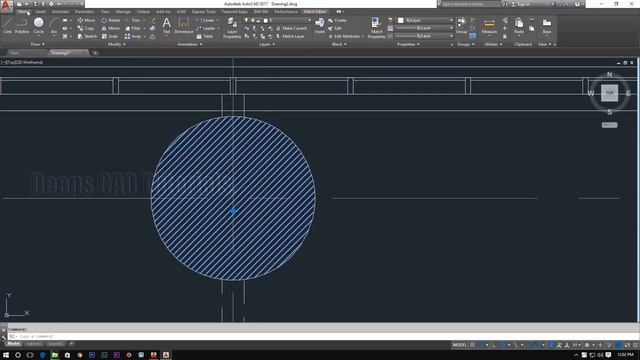640x360 pixels.
Task: Expand the Properties panel
Action: (x=408, y=44)
